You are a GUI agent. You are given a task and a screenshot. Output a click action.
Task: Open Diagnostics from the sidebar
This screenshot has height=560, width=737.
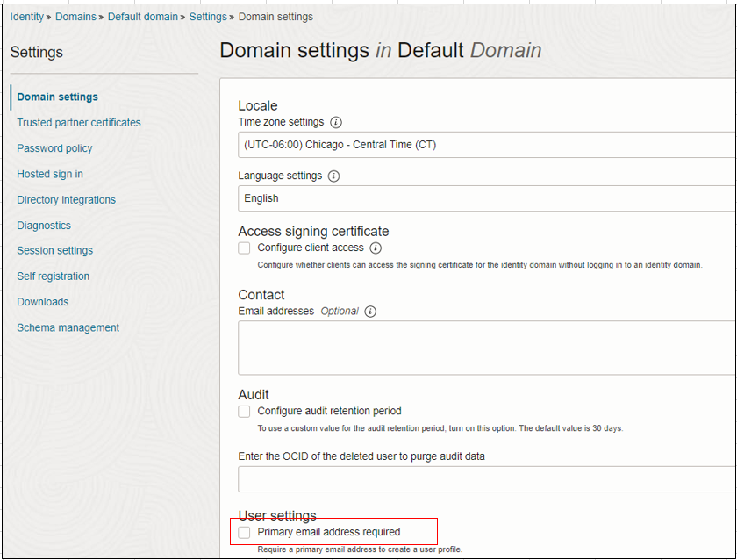[x=44, y=226]
